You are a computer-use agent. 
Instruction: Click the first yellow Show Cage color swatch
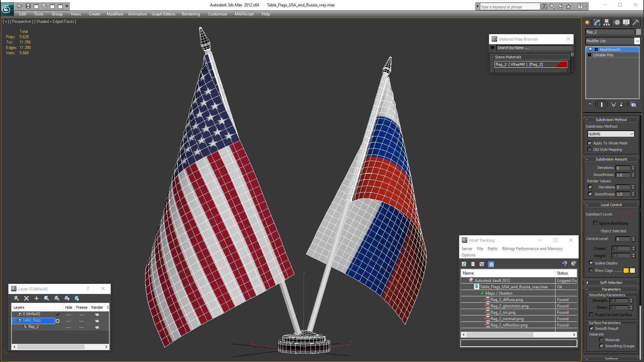point(626,270)
